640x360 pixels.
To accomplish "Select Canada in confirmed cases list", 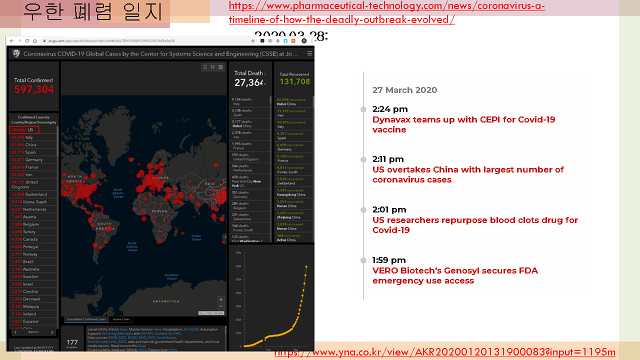I will (x=33, y=239).
